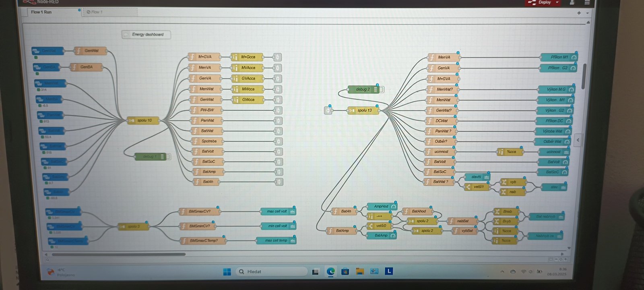Select the Spotreba function node

click(207, 141)
